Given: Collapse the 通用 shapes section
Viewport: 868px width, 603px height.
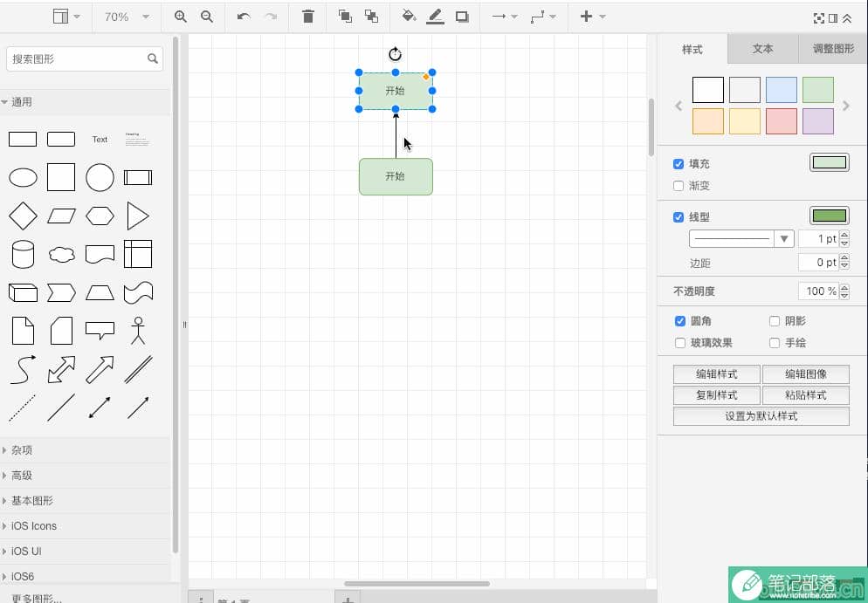Looking at the screenshot, I should click(x=86, y=102).
